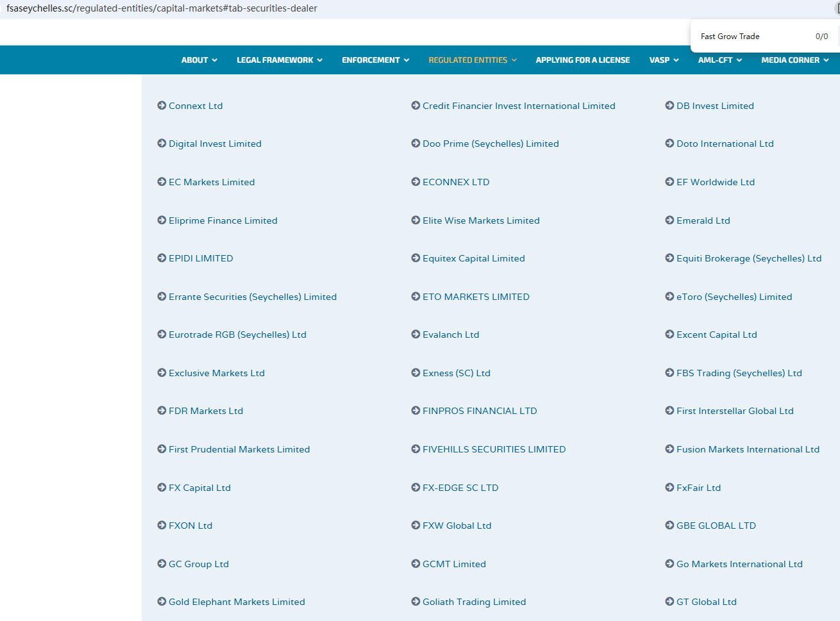Click the Fast Grow Trade find box

(x=750, y=37)
